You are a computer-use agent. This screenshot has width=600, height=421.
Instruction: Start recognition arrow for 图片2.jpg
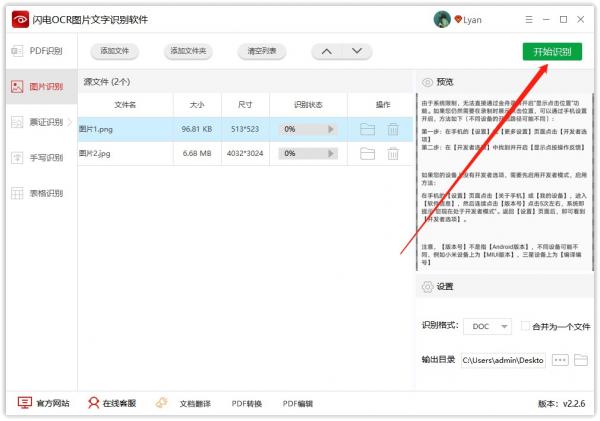pos(331,153)
